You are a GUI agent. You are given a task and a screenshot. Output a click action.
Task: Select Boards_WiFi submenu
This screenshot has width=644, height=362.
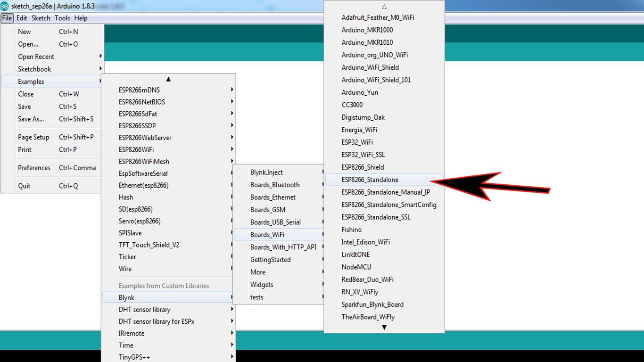[x=279, y=235]
